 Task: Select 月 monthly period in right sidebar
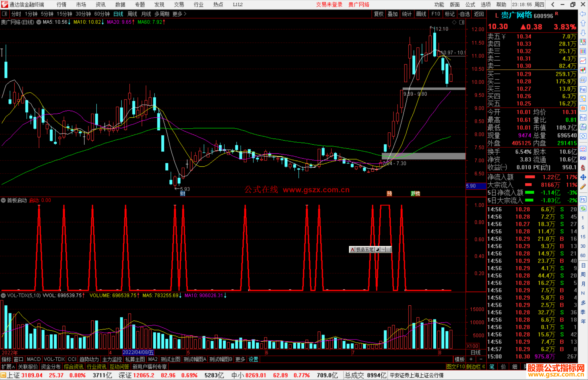583,284
